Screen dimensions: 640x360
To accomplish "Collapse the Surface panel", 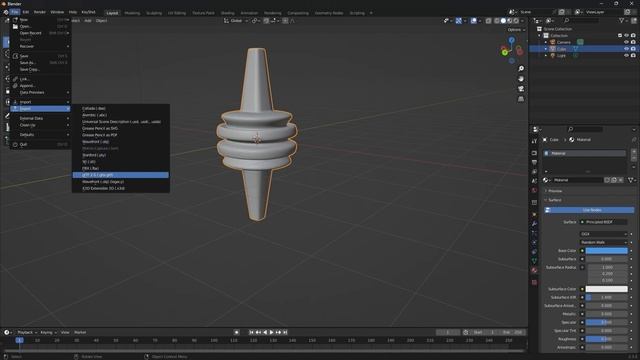I will (555, 200).
